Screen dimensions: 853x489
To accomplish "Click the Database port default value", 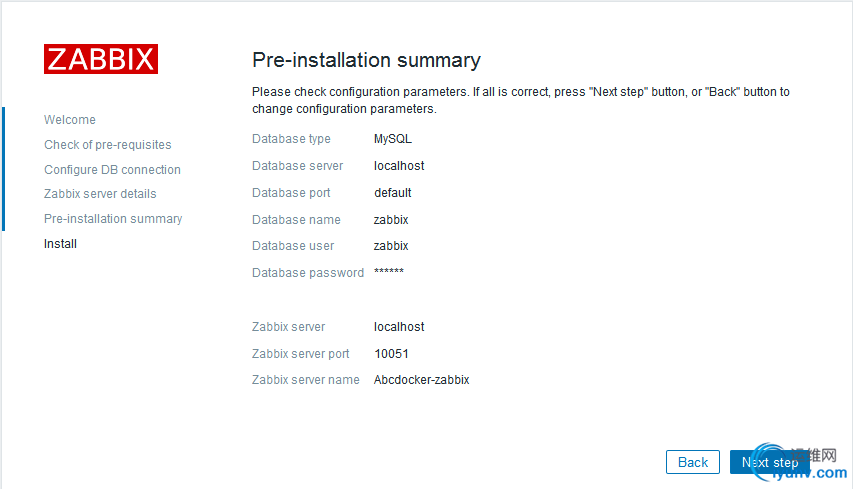I will pos(393,193).
